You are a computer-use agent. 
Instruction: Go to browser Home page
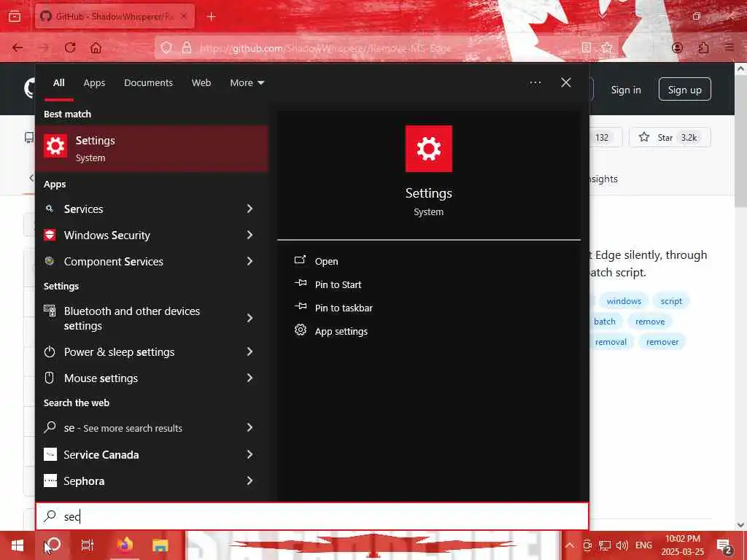(x=96, y=48)
